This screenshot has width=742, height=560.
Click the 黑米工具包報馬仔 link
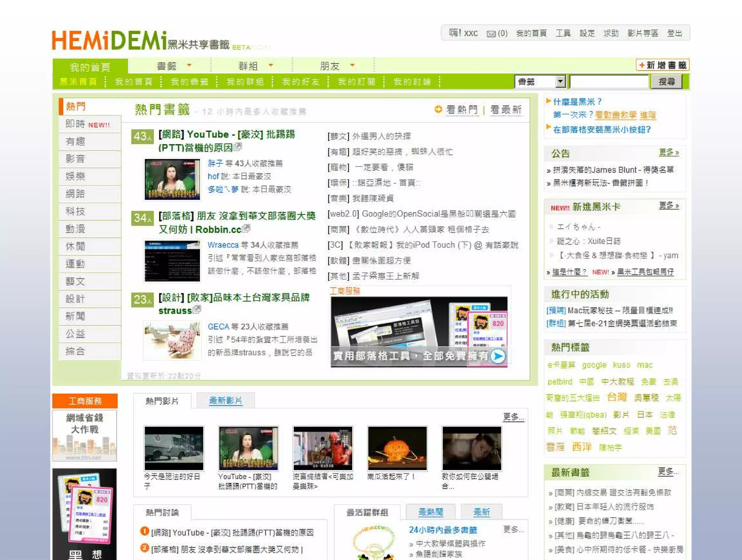click(x=645, y=272)
